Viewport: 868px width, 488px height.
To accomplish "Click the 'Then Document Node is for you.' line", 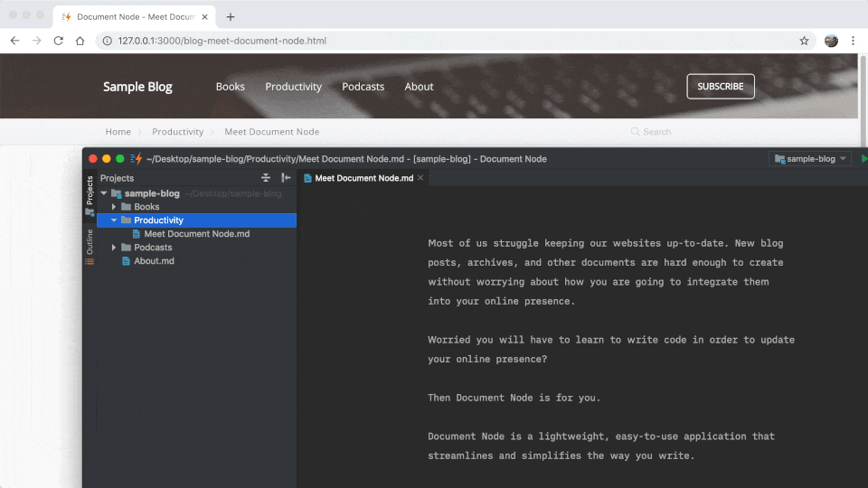I will pos(514,398).
